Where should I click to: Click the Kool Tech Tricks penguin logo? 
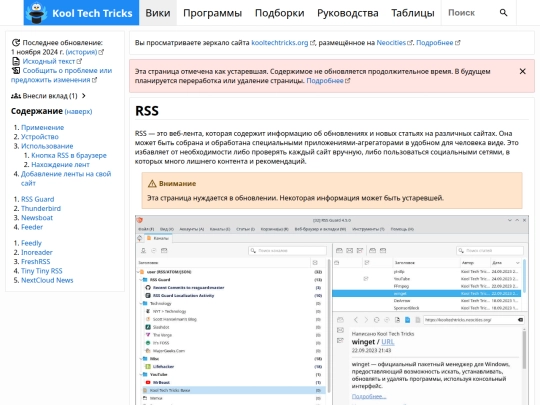(38, 13)
